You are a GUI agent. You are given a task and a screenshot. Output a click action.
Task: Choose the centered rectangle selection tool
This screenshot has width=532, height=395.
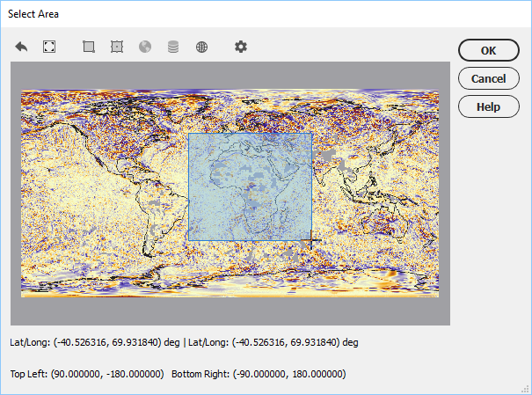(x=117, y=47)
